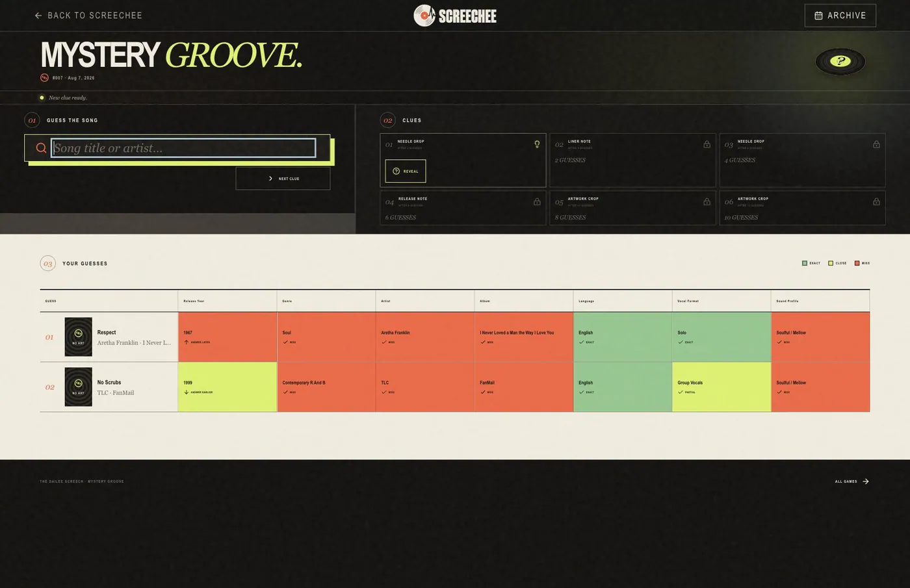This screenshot has height=588, width=910.
Task: Click the 1999 release year cell
Action: pyautogui.click(x=227, y=387)
